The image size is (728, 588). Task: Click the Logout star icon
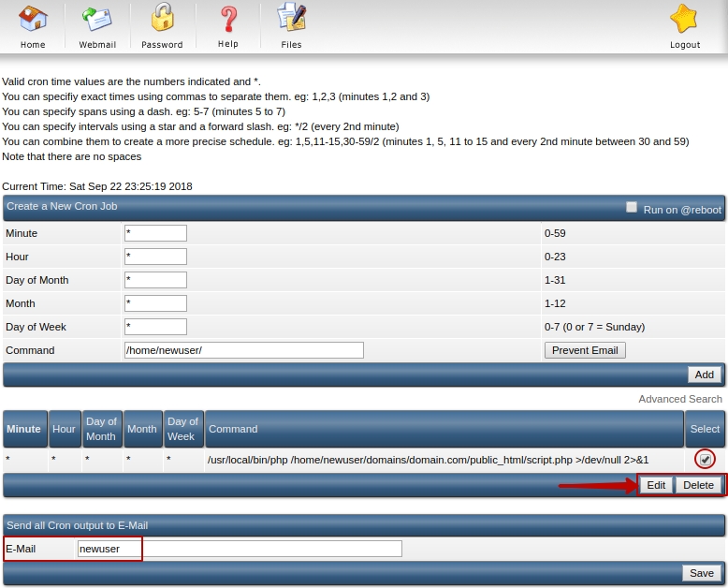click(685, 19)
